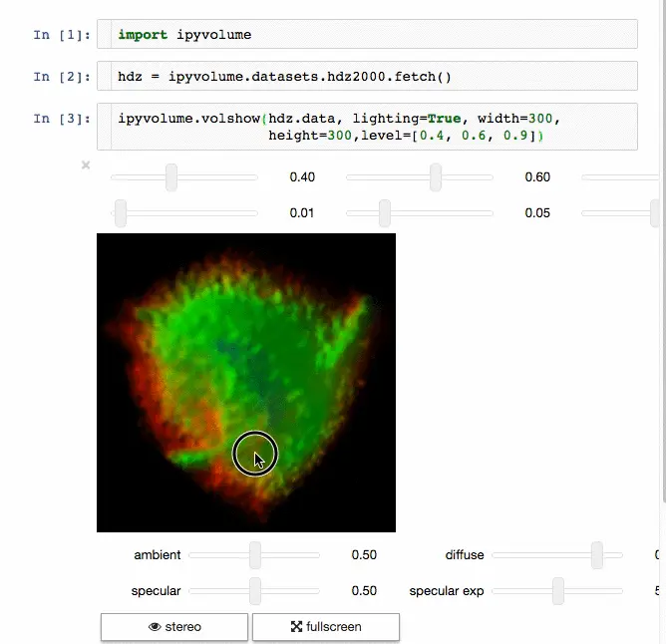Click inside the 'import ipyvolume' code cell
The width and height of the screenshot is (666, 644).
pyautogui.click(x=367, y=34)
